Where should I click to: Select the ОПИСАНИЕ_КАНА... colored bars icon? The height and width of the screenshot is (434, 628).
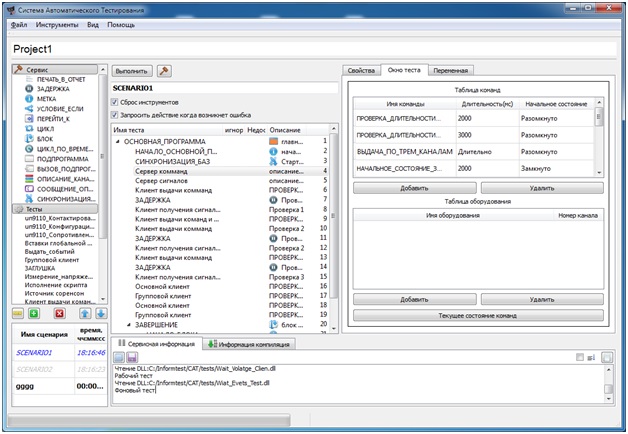pyautogui.click(x=29, y=179)
